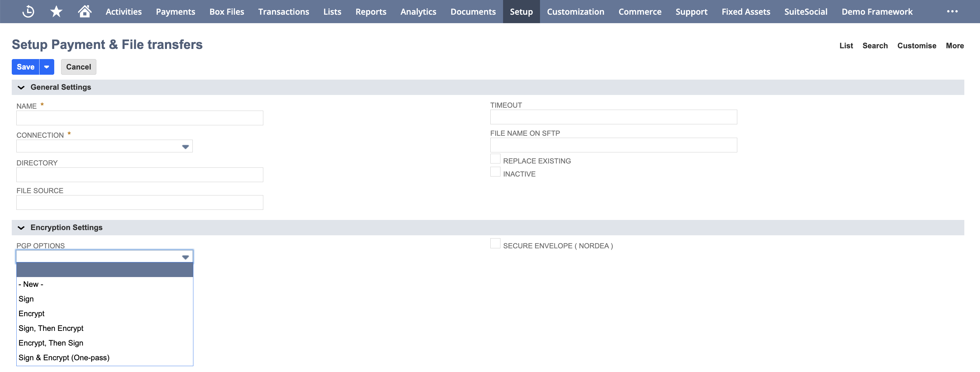Tick the Replace Existing checkbox

495,159
